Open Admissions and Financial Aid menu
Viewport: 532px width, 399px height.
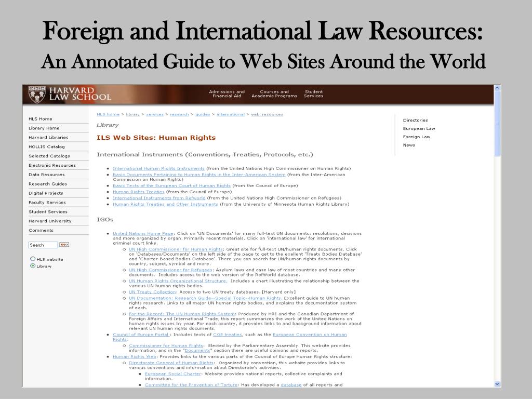[227, 94]
